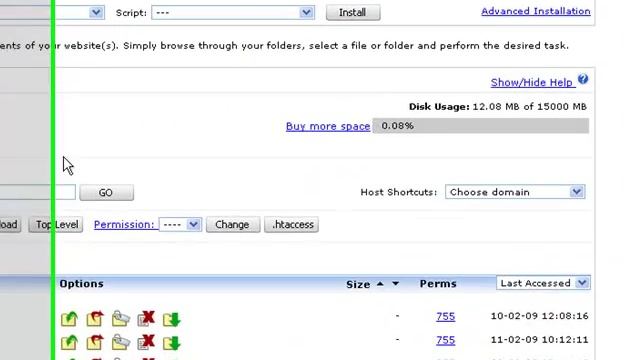Screen dimensions: 640x360
Task: Click the disk usage 0.08% progress bar
Action: 481,126
